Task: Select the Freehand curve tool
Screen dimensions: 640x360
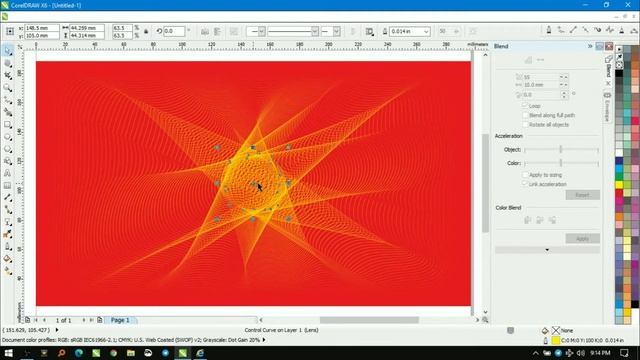Action: pos(8,100)
